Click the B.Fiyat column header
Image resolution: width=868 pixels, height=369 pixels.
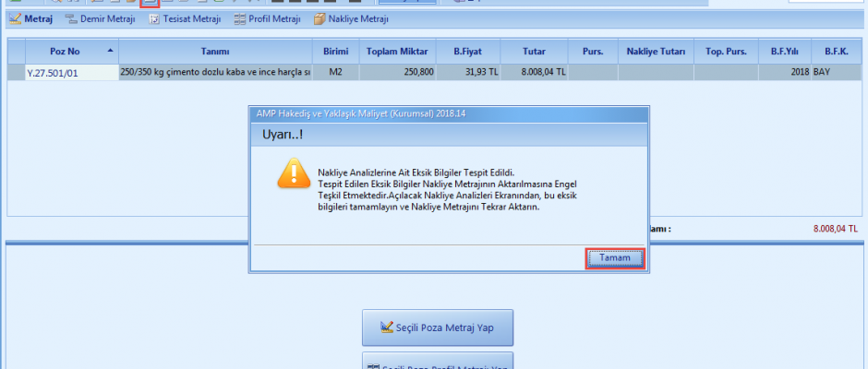tap(466, 52)
